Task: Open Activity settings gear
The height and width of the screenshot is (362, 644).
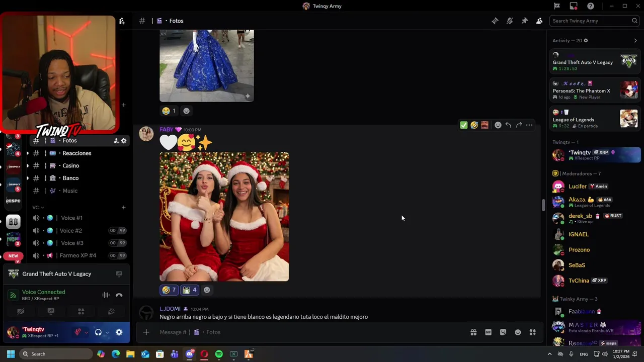Action: point(586,40)
